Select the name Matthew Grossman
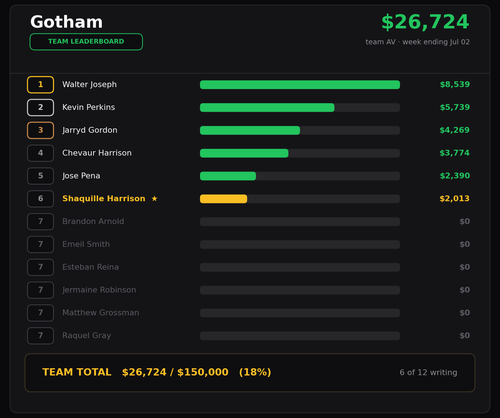 (101, 313)
